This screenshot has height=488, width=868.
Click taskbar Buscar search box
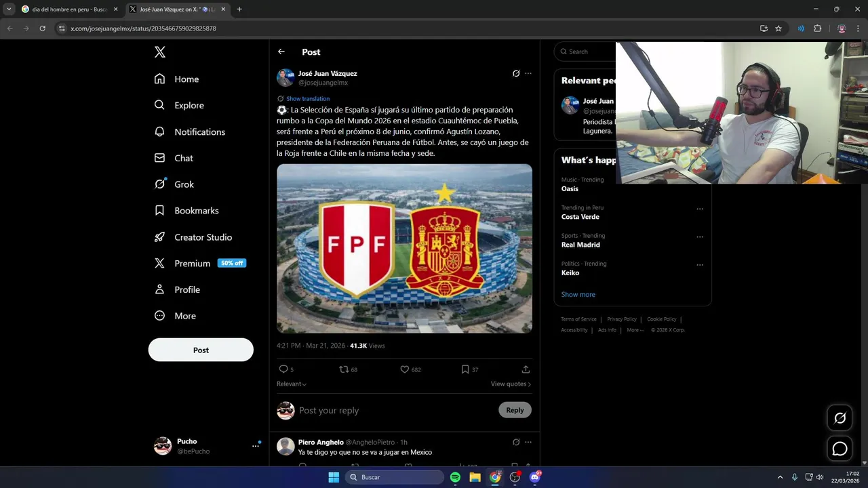pos(395,477)
